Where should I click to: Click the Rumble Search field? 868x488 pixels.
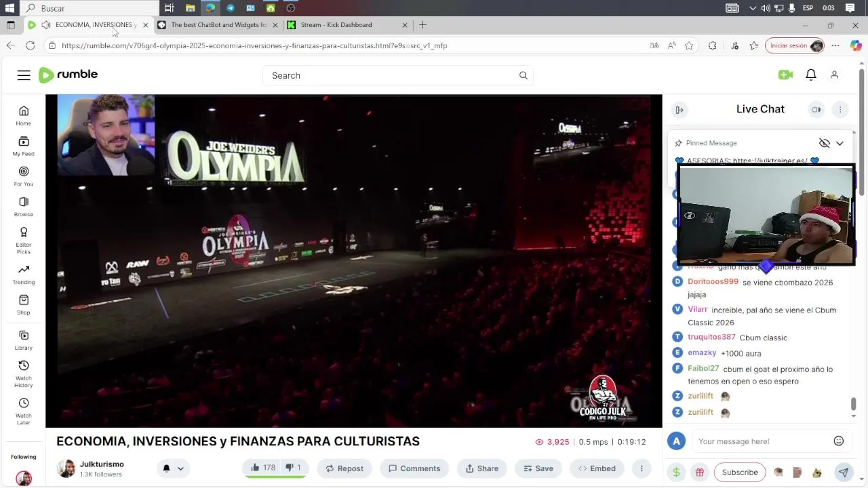point(398,75)
